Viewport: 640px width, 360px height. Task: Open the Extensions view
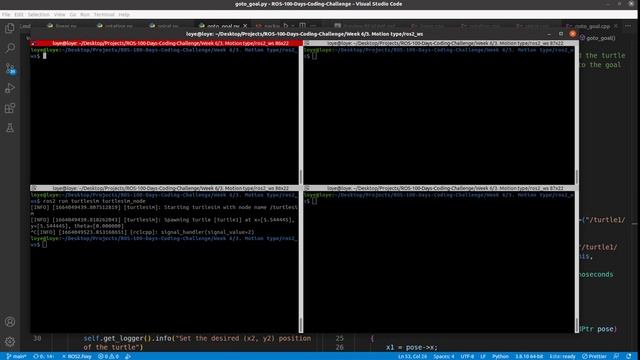[x=10, y=108]
